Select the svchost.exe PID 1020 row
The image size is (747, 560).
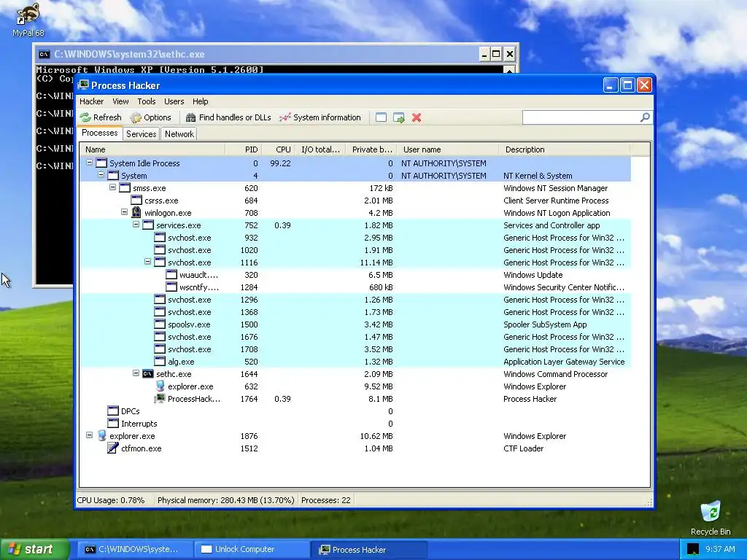point(355,250)
